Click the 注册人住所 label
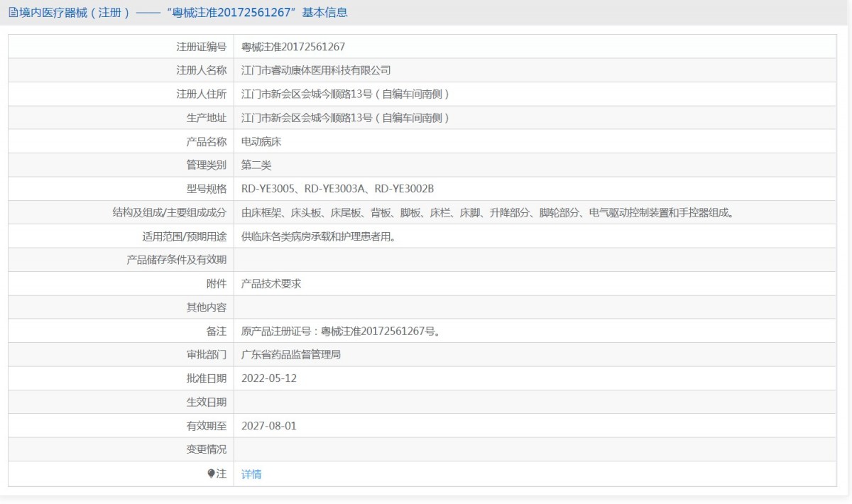 [x=201, y=94]
